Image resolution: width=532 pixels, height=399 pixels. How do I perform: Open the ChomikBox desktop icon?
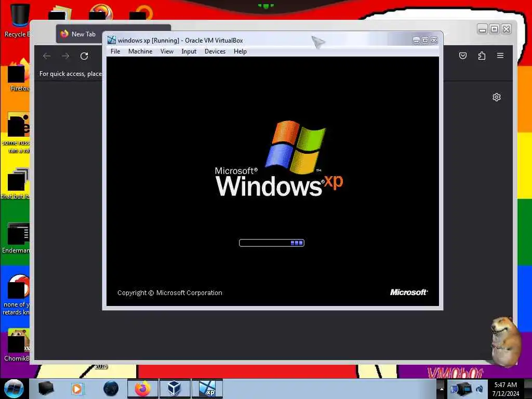pyautogui.click(x=17, y=345)
